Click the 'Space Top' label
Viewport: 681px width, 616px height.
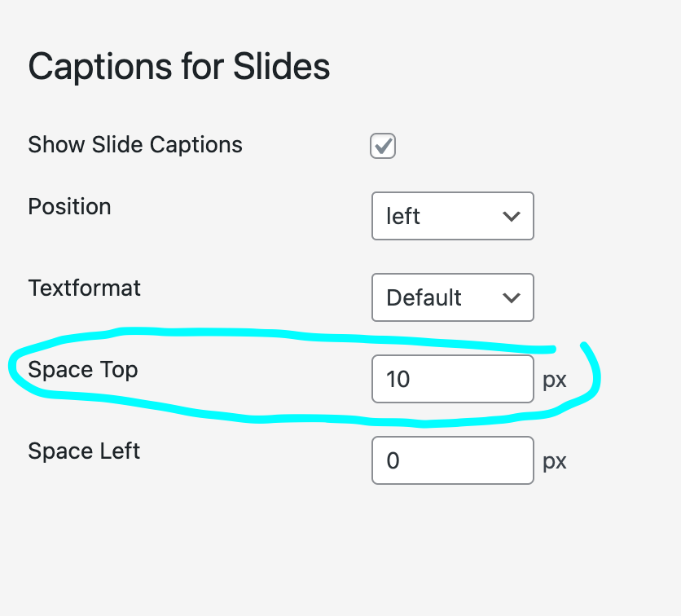tap(82, 369)
